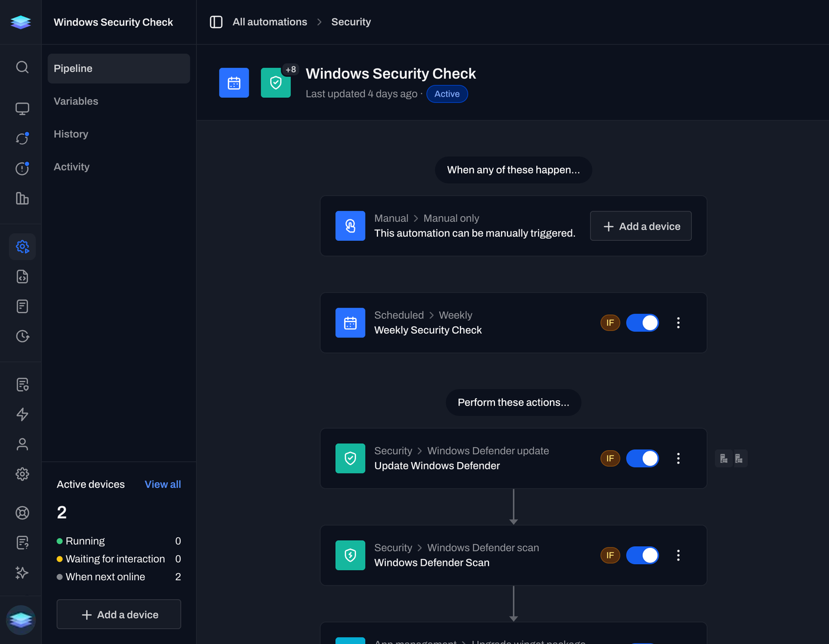Open the document question mark icon
The height and width of the screenshot is (644, 829).
pyautogui.click(x=22, y=543)
